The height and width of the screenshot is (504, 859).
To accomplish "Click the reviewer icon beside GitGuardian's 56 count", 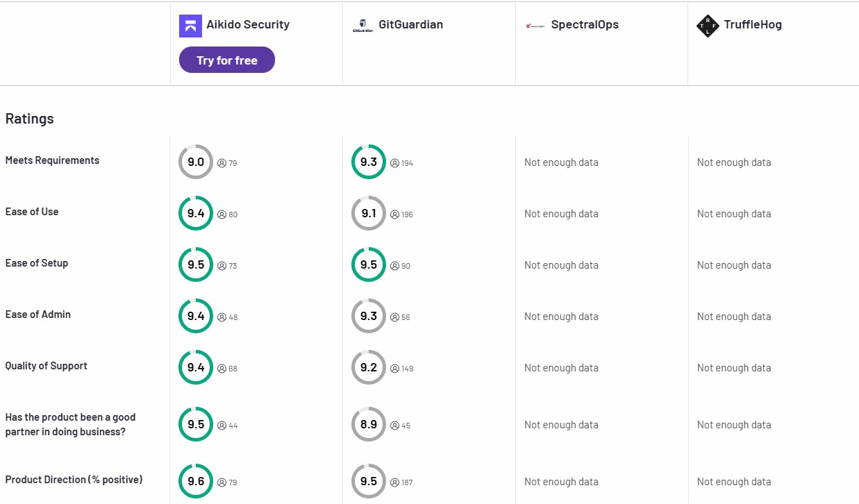I will pos(395,317).
